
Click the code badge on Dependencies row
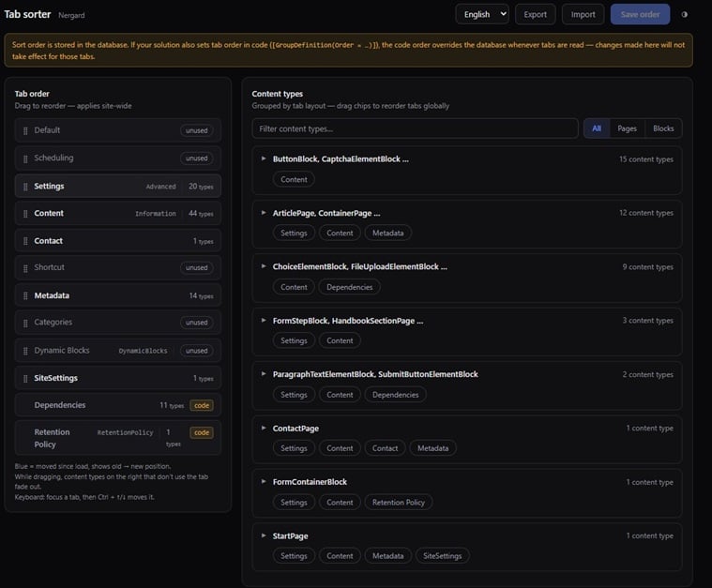(202, 405)
